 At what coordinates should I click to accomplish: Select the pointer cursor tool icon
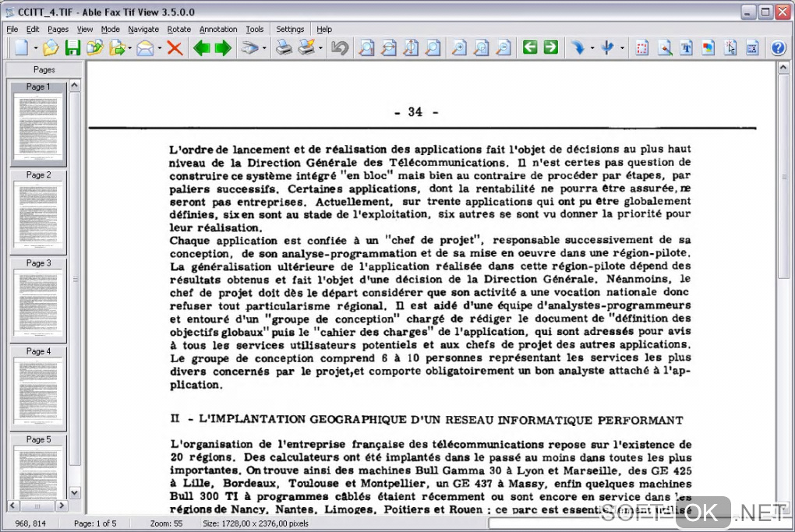click(x=730, y=48)
